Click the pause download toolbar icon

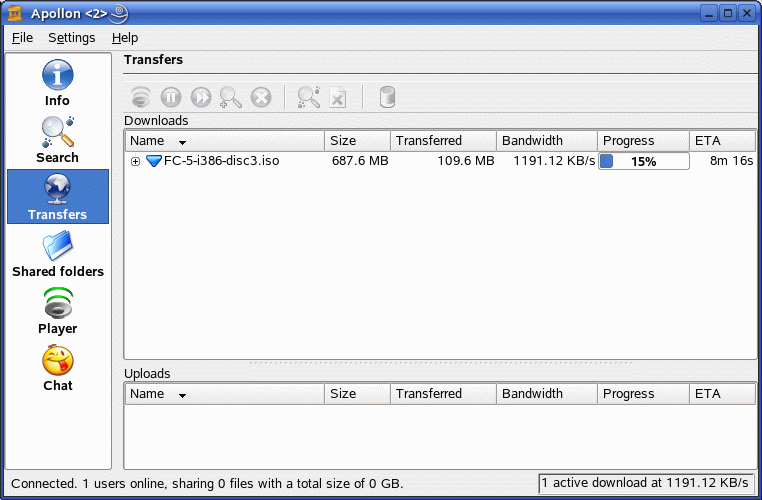[171, 97]
